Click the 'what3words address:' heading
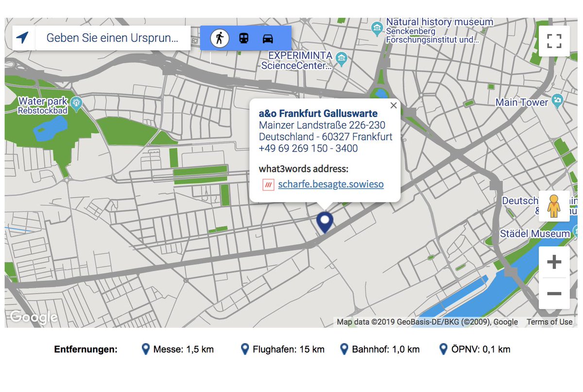This screenshot has height=392, width=583. click(304, 169)
